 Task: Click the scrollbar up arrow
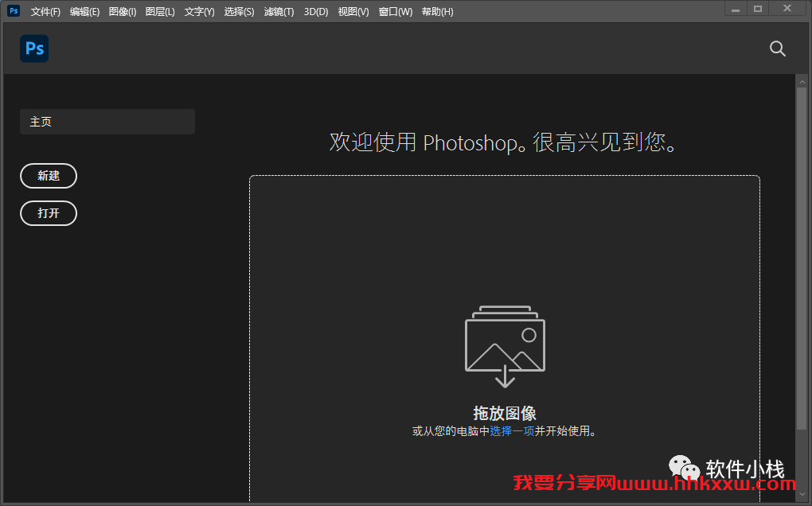coord(802,82)
